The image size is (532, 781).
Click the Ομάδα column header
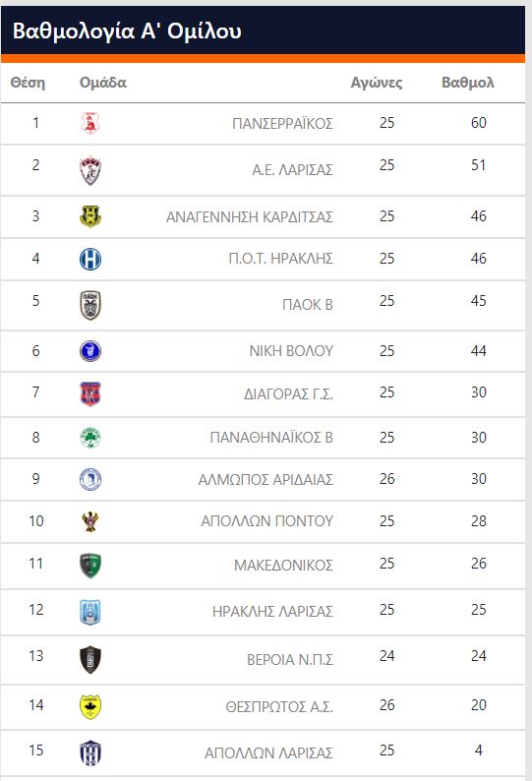click(103, 83)
